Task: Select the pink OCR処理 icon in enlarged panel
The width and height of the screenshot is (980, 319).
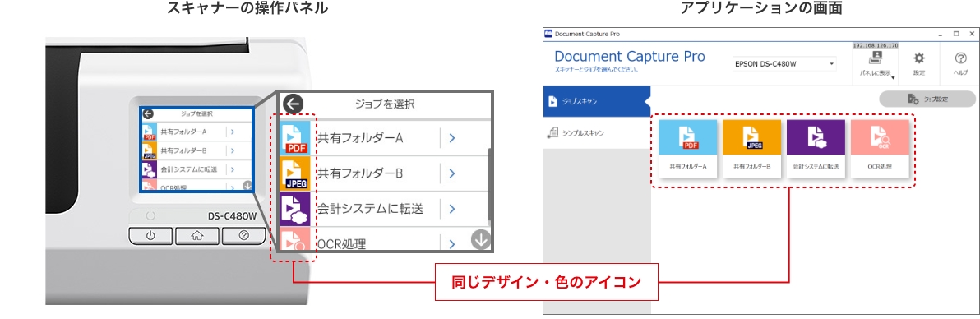Action: (295, 239)
